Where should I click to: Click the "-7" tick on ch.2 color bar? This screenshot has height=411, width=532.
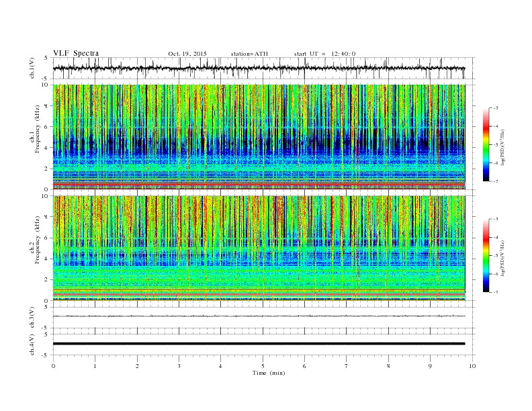tap(495, 292)
